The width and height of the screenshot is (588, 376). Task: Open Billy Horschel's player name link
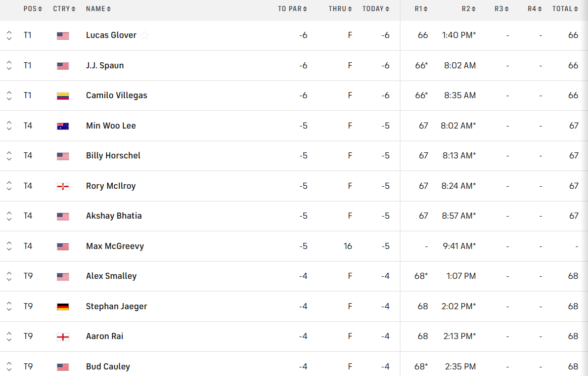coord(113,156)
